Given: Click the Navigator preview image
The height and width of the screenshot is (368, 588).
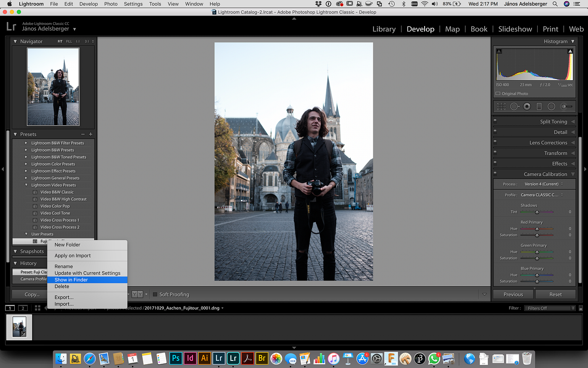Looking at the screenshot, I should click(x=53, y=87).
